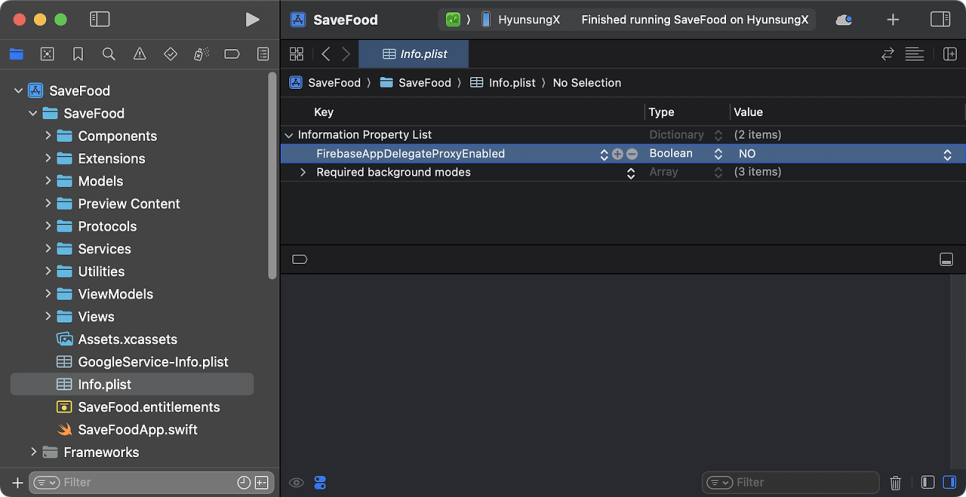Image resolution: width=966 pixels, height=497 pixels.
Task: Collapse the SaveFood group folder
Action: click(x=33, y=113)
